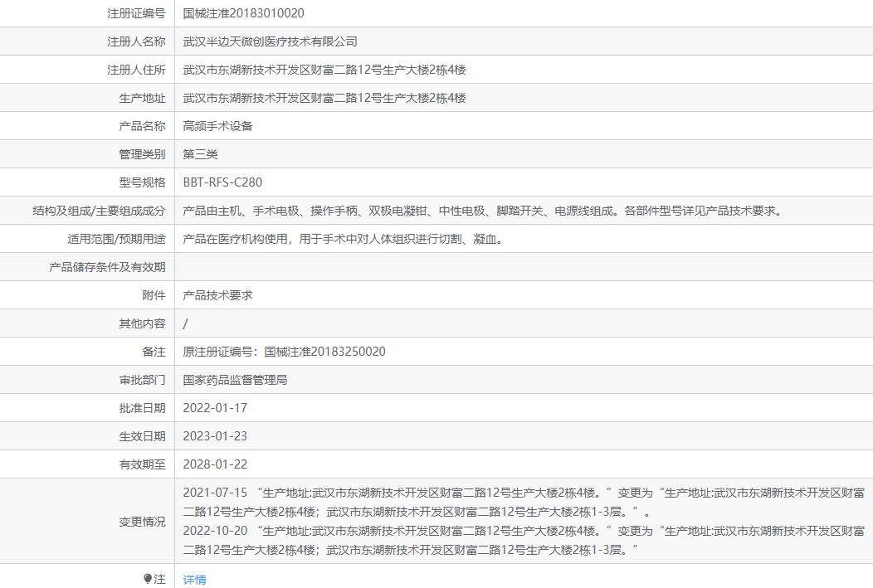Viewport: 873px width, 588px height.
Task: Click attachment value 产品技术要求
Action: click(217, 295)
